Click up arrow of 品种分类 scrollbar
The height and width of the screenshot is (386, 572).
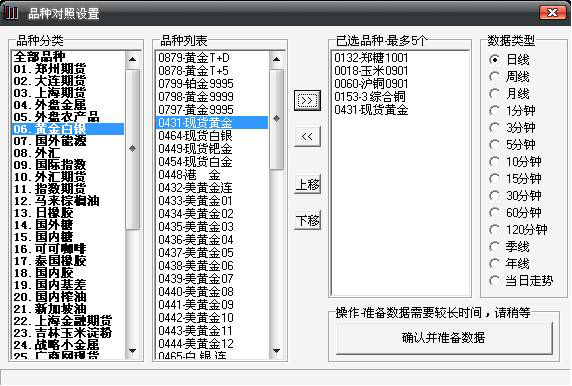point(132,59)
